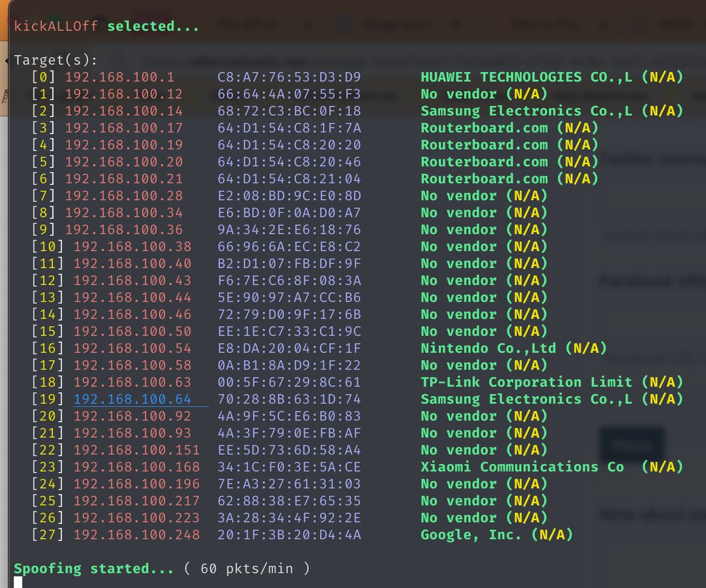Click IP address 192.168.100.17

click(124, 128)
